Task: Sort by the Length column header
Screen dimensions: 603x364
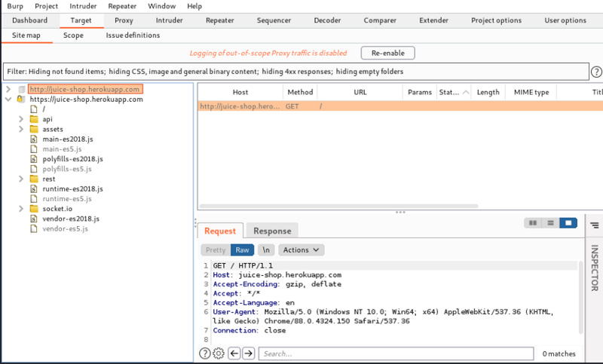Action: 488,92
